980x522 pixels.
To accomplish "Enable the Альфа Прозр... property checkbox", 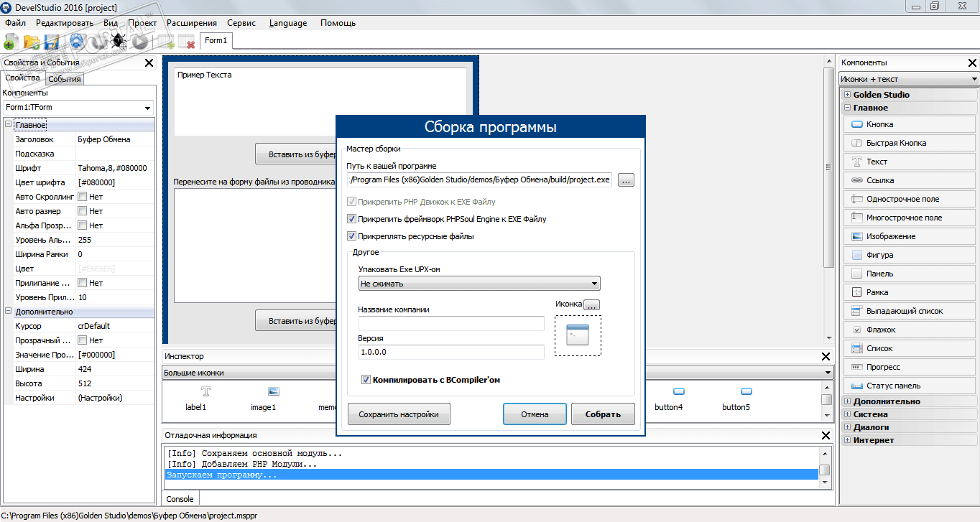I will [x=82, y=225].
